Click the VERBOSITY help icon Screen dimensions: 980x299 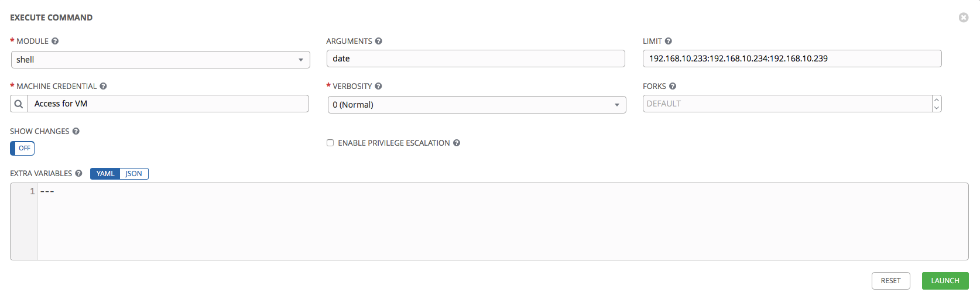[379, 86]
